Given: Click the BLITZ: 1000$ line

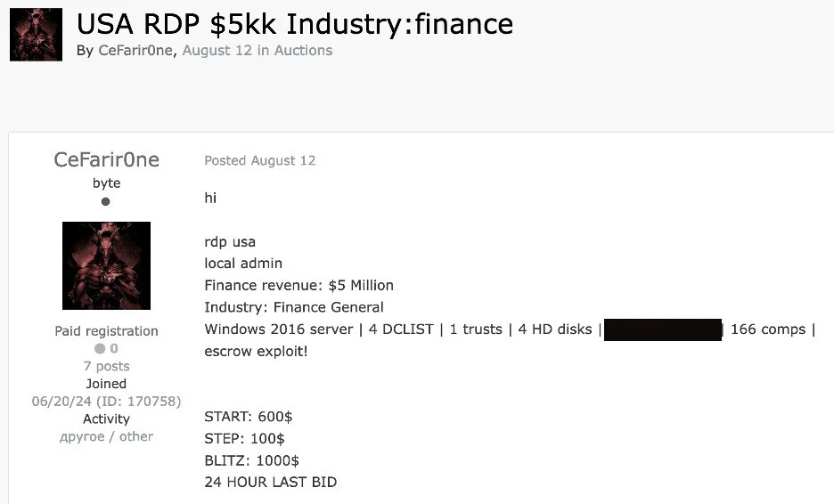Looking at the screenshot, I should pos(251,460).
